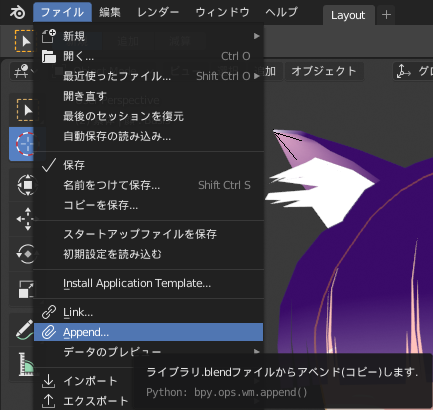Select the Rotate tool icon

27,254
